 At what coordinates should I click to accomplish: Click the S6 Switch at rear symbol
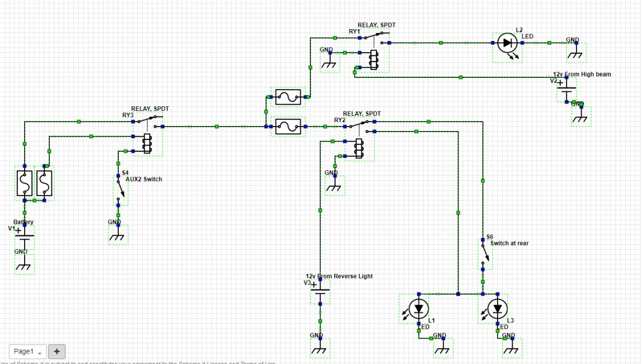point(485,254)
